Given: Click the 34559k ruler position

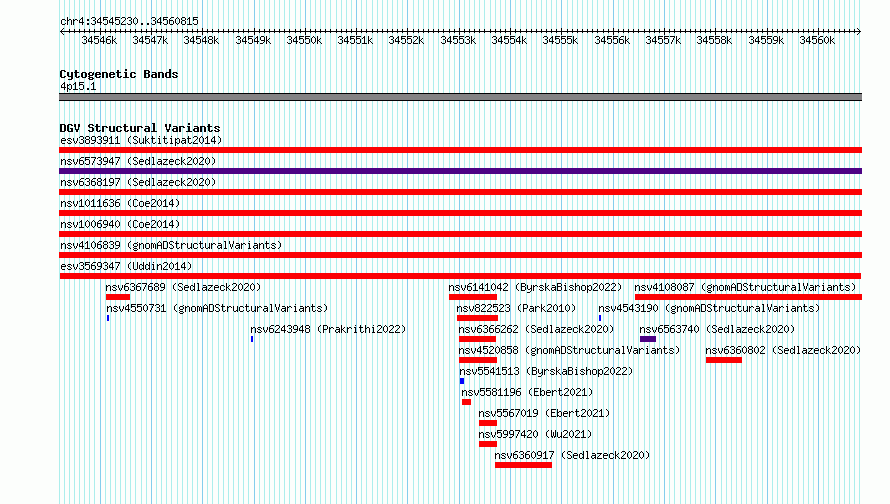Looking at the screenshot, I should [766, 40].
